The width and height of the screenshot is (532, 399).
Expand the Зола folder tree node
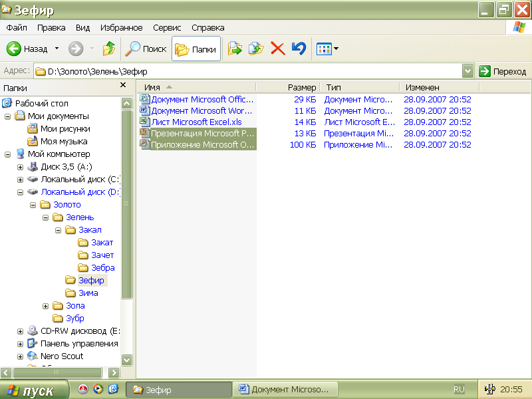pos(46,306)
